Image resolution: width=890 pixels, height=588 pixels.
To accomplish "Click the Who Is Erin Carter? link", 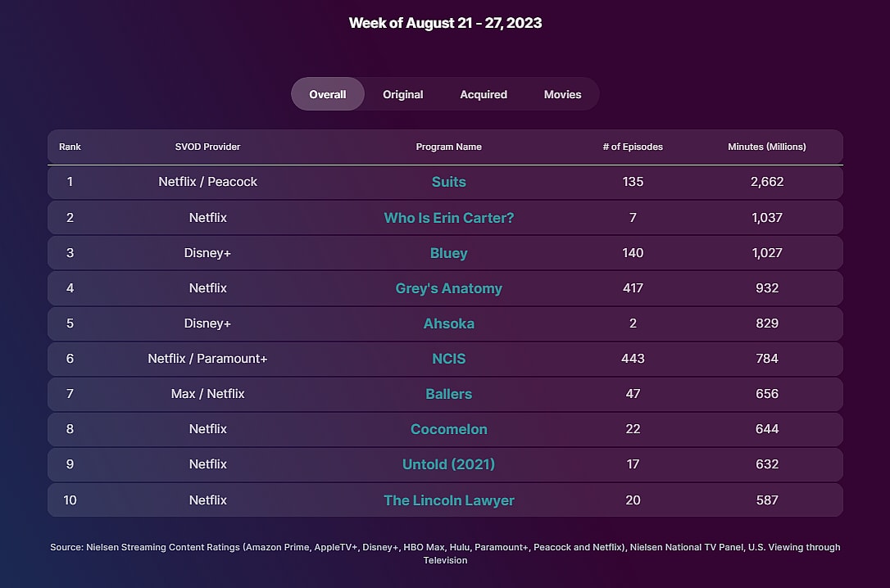I will coord(448,218).
